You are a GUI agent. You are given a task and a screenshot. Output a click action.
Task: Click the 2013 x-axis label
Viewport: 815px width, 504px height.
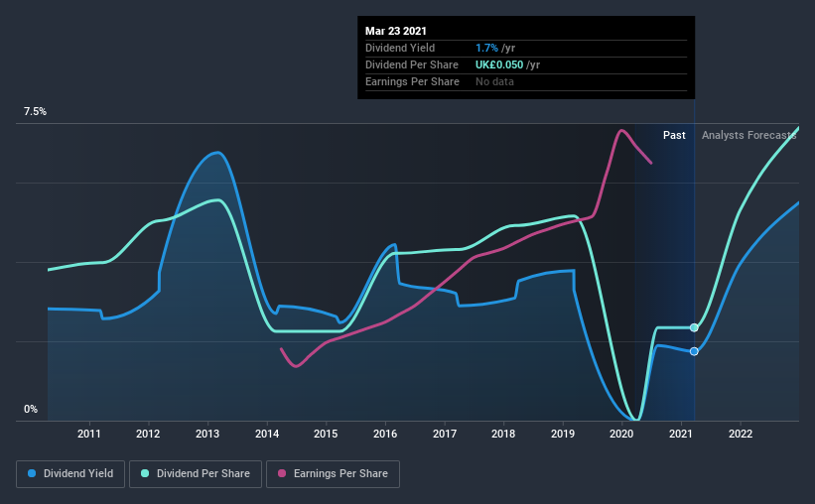pos(207,434)
